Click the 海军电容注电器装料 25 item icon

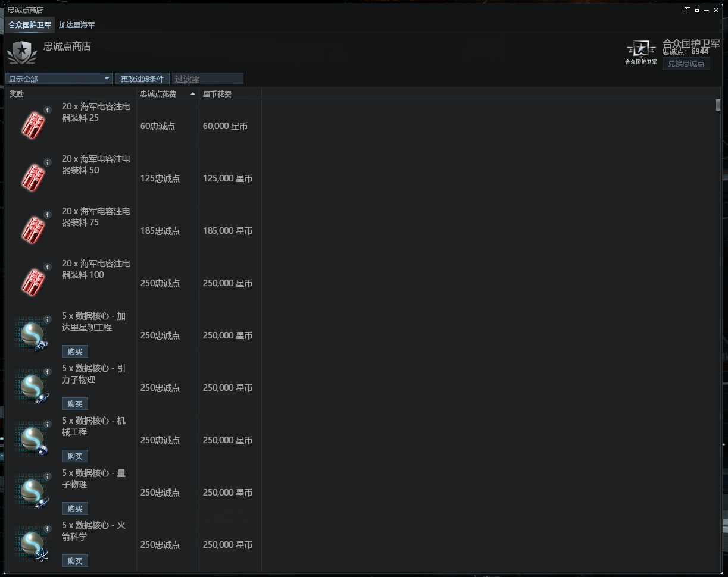(33, 126)
